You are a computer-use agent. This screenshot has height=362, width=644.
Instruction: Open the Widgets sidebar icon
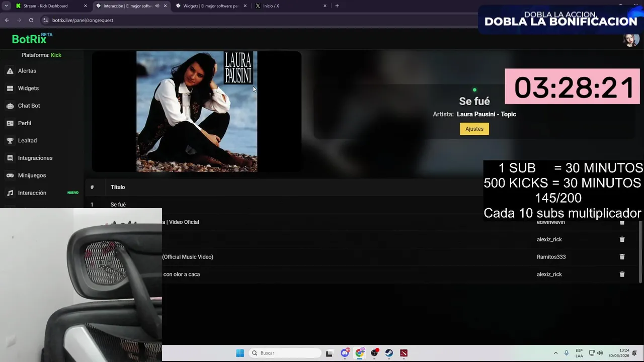click(10, 88)
